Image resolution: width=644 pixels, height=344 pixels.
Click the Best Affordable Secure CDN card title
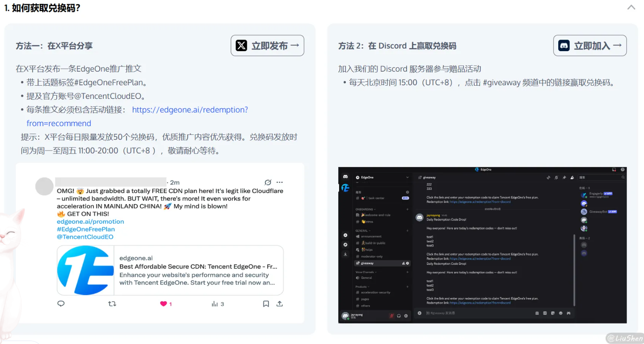[x=198, y=266]
